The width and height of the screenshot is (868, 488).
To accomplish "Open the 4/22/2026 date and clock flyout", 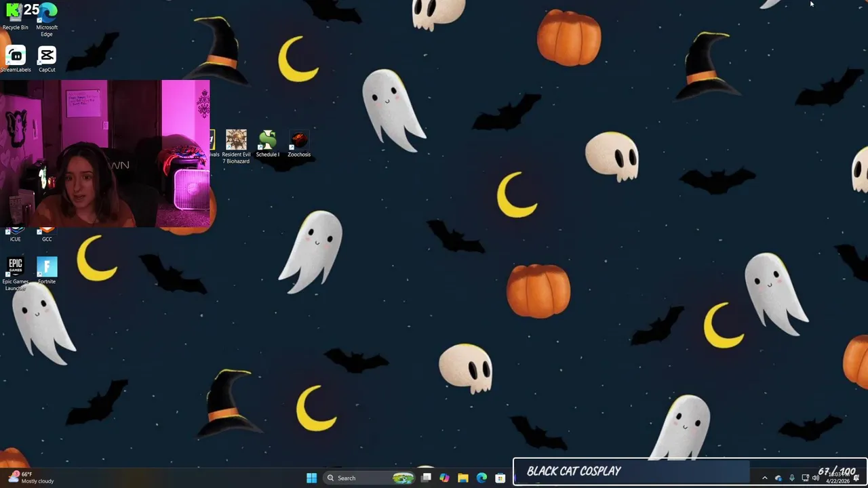I will pyautogui.click(x=837, y=478).
